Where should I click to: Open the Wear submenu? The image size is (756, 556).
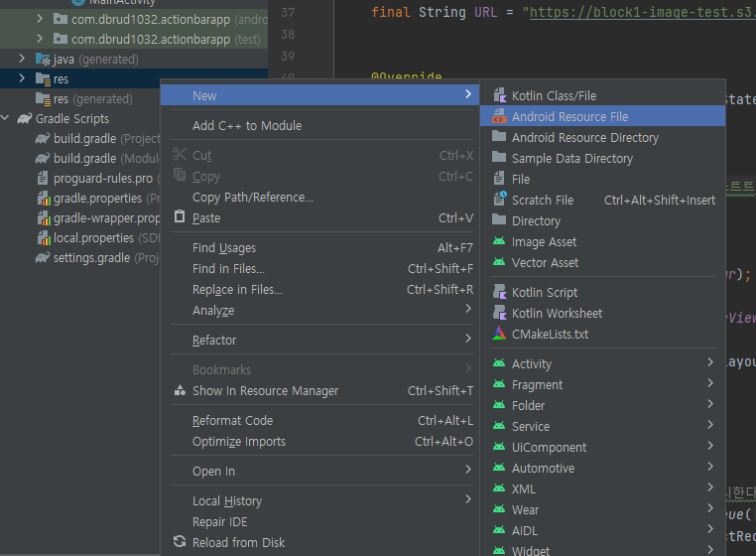(x=602, y=509)
